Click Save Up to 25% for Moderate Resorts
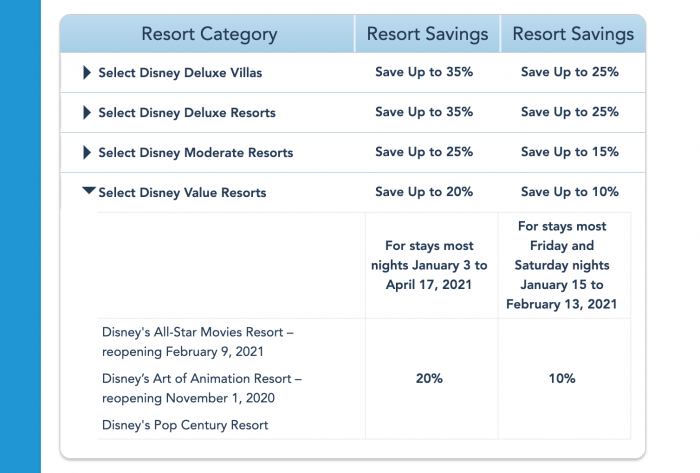700x473 pixels. pyautogui.click(x=424, y=152)
